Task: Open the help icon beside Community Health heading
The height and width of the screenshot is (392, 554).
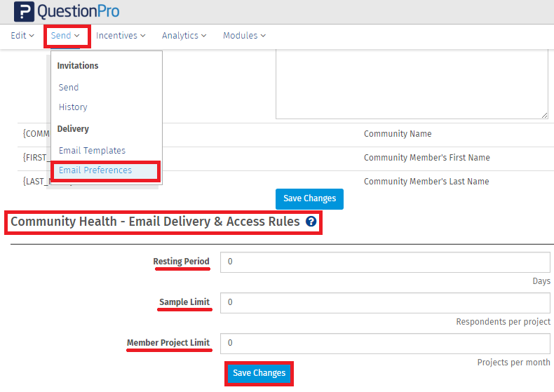Action: click(311, 222)
